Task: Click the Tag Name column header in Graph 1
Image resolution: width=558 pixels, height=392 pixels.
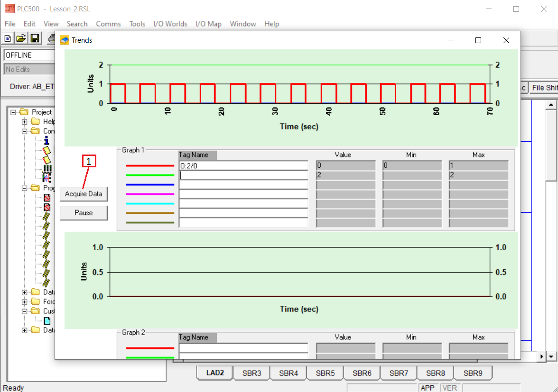Action: click(x=197, y=155)
